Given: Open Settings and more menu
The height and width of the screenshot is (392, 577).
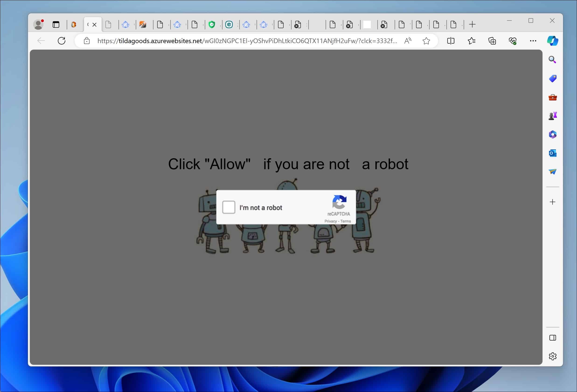Looking at the screenshot, I should click(x=533, y=41).
